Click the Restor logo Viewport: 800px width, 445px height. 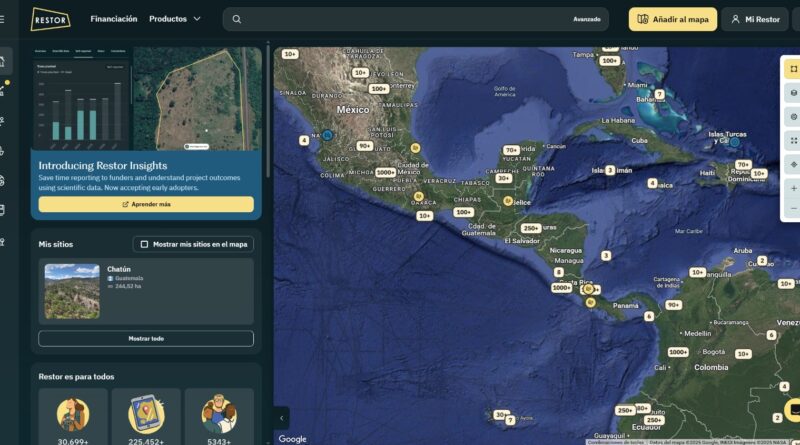coord(50,19)
